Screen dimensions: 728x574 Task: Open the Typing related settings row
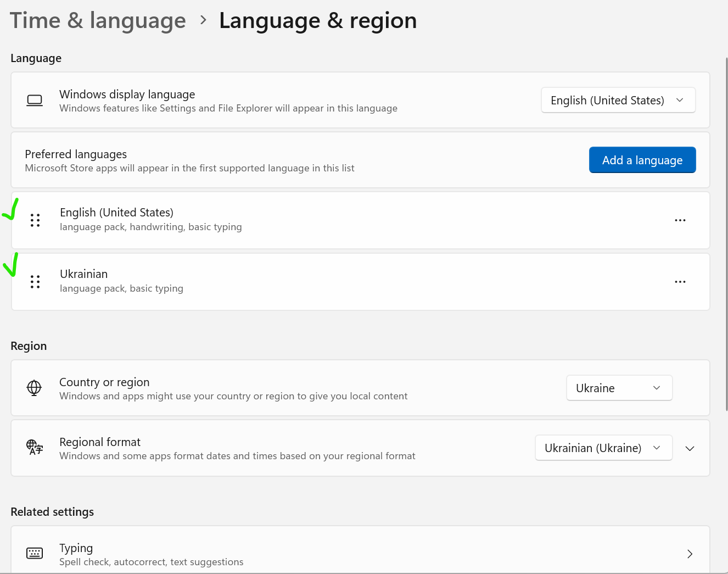coord(360,550)
